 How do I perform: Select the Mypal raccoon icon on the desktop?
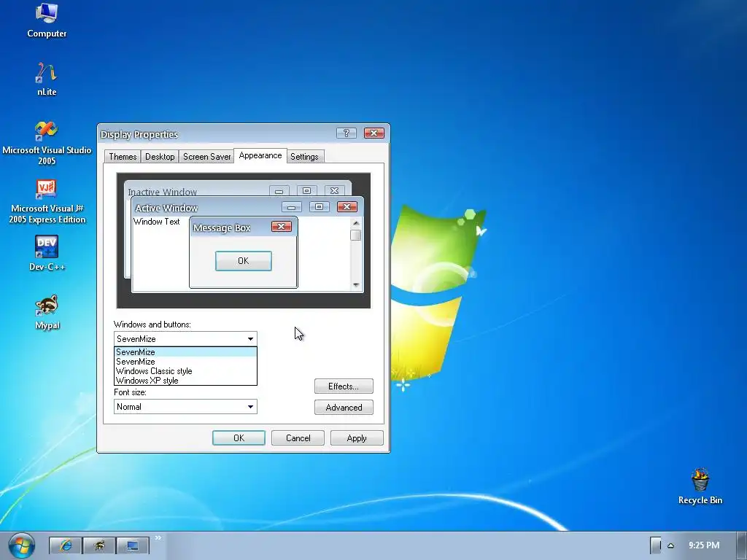point(47,312)
